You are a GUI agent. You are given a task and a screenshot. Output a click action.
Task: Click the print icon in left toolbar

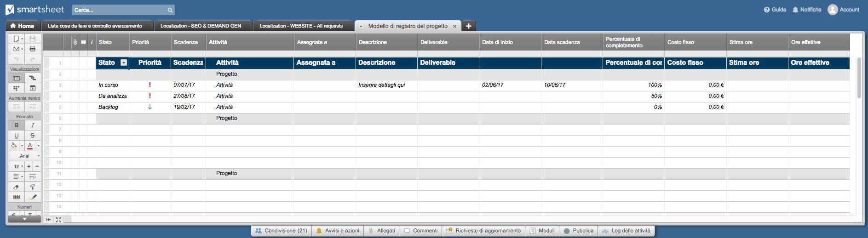coord(33,49)
